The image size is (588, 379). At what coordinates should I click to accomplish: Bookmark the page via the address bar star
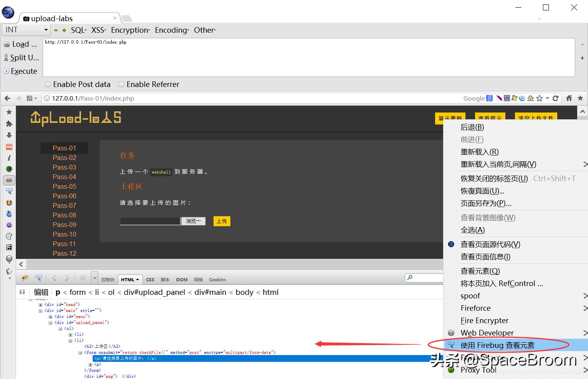pos(540,98)
